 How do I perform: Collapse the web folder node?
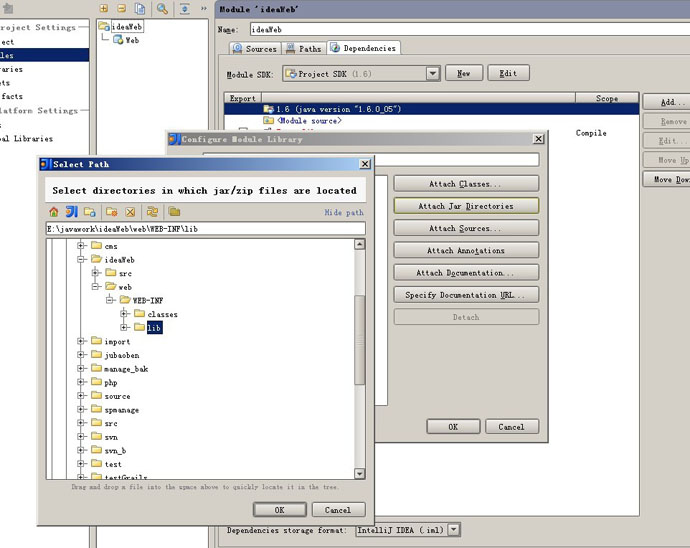pos(95,287)
